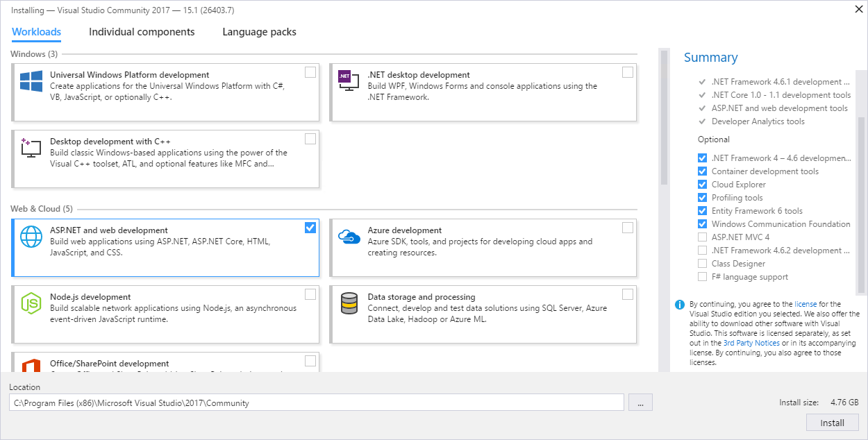Click the browse location ellipsis button

pos(640,403)
